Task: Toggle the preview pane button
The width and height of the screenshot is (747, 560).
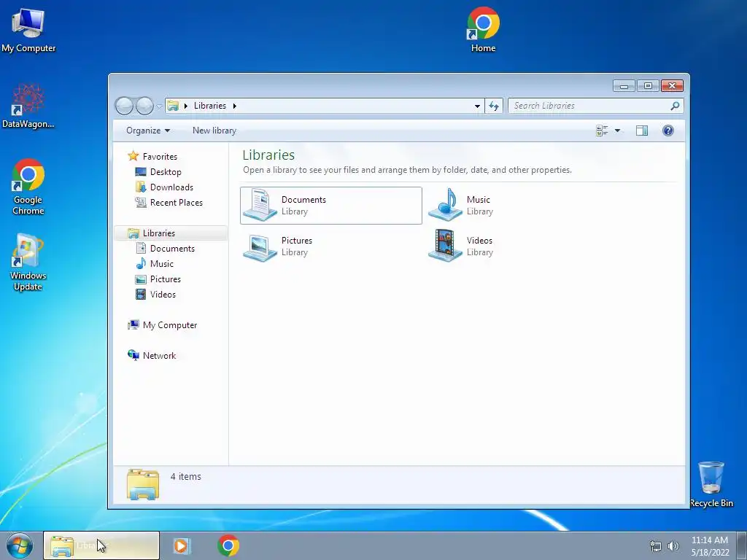Action: click(642, 131)
